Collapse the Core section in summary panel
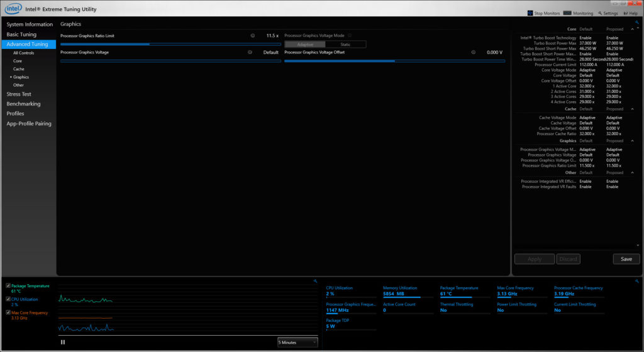The image size is (644, 352). [632, 29]
